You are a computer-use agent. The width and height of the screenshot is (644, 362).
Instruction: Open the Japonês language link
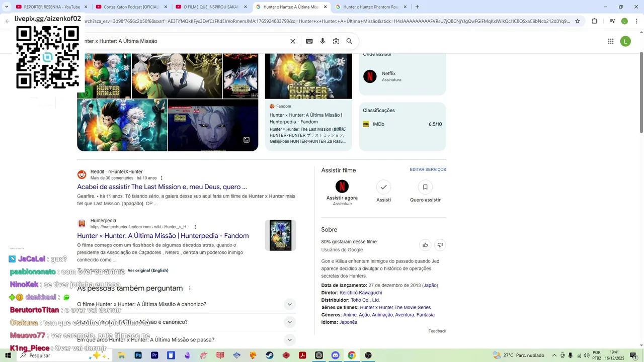(x=348, y=322)
